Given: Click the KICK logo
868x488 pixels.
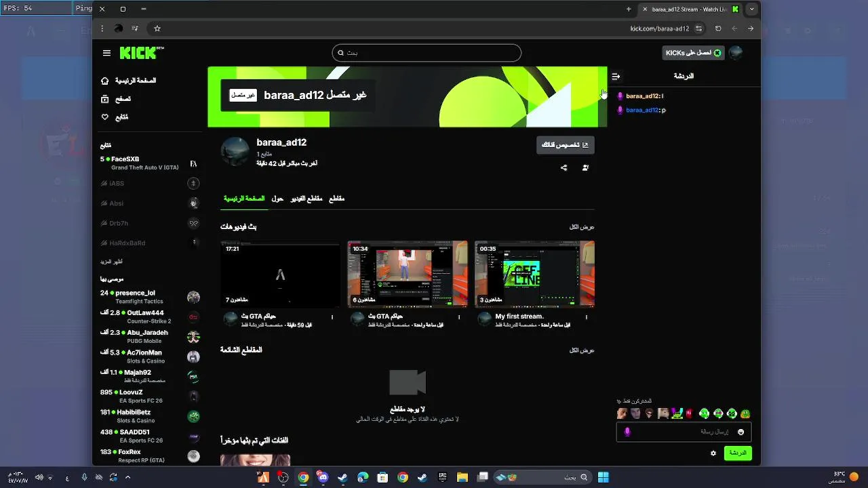Looking at the screenshot, I should (x=142, y=52).
